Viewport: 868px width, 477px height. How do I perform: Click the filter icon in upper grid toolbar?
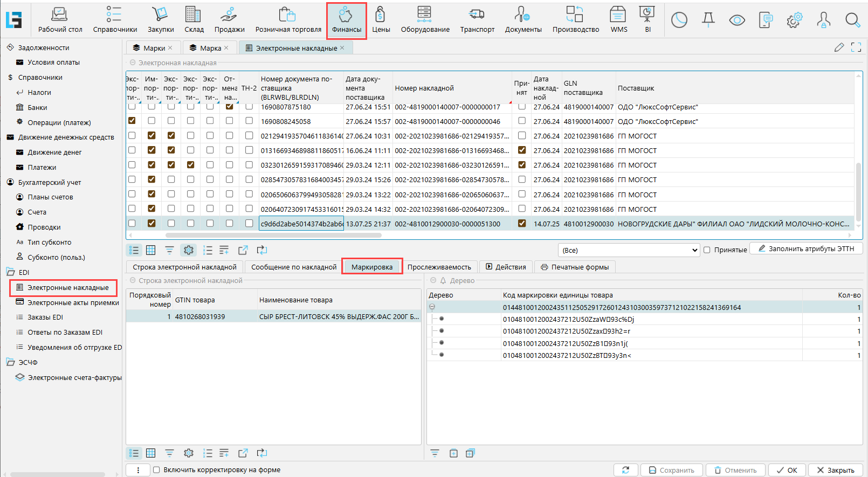click(x=169, y=250)
